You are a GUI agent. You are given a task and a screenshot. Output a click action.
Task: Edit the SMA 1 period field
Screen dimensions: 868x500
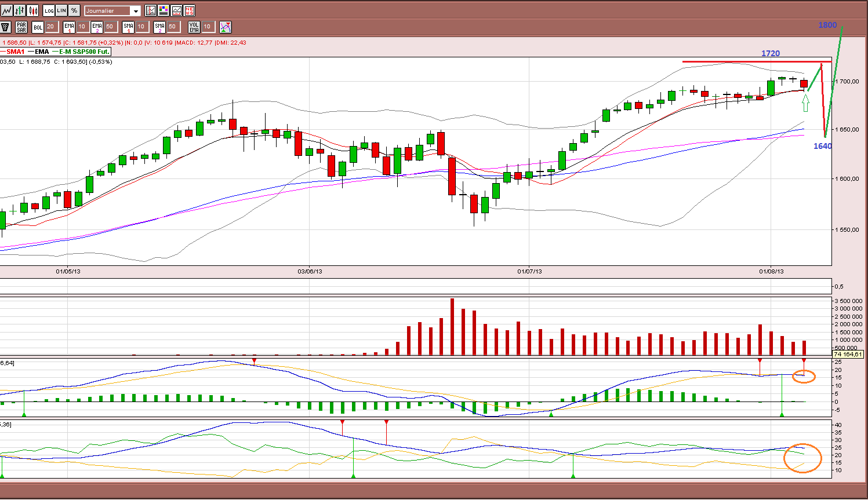point(141,27)
